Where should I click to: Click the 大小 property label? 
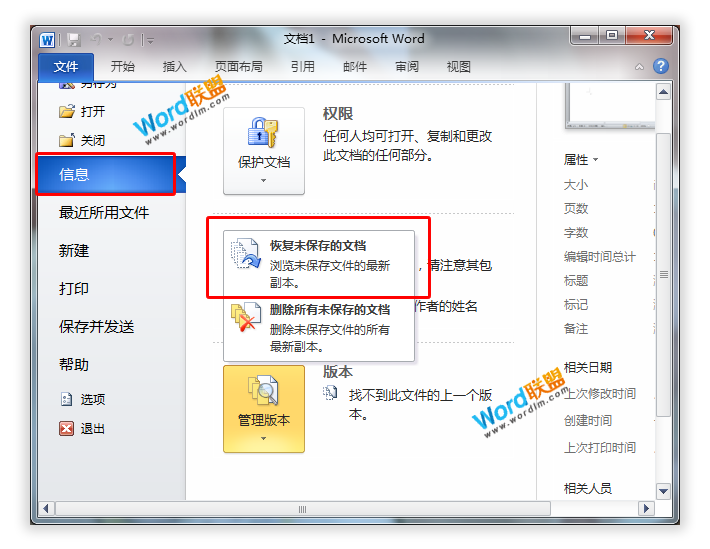[x=576, y=185]
